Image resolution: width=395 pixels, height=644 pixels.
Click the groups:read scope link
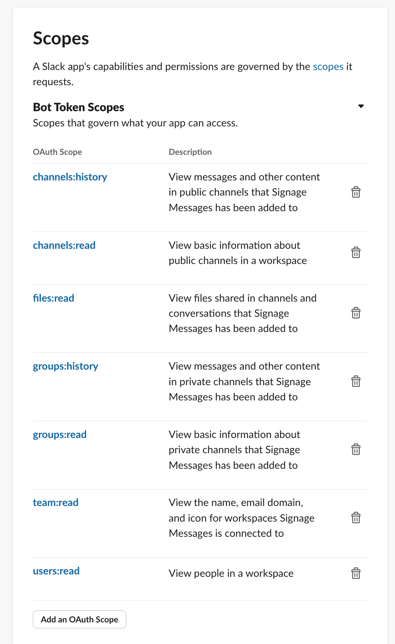coord(60,435)
